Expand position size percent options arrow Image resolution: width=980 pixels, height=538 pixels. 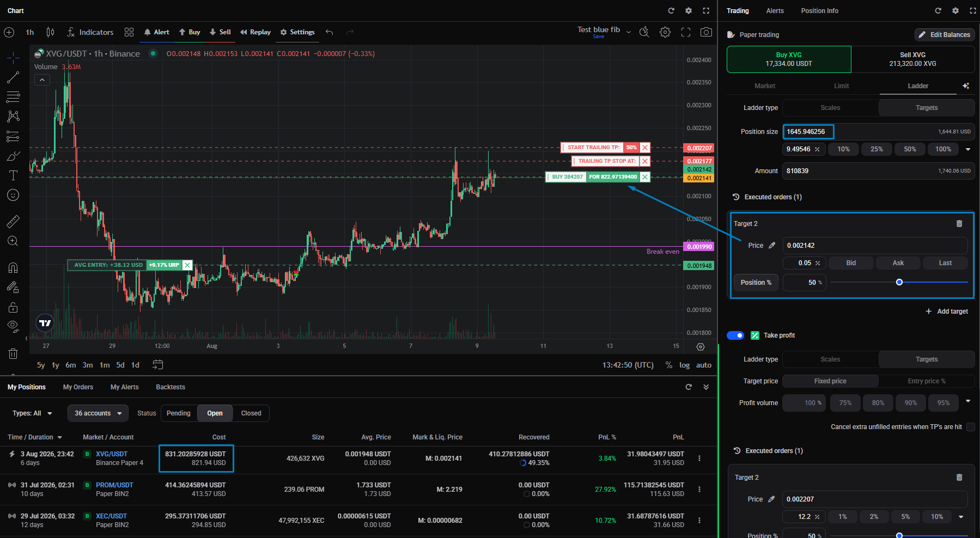968,149
